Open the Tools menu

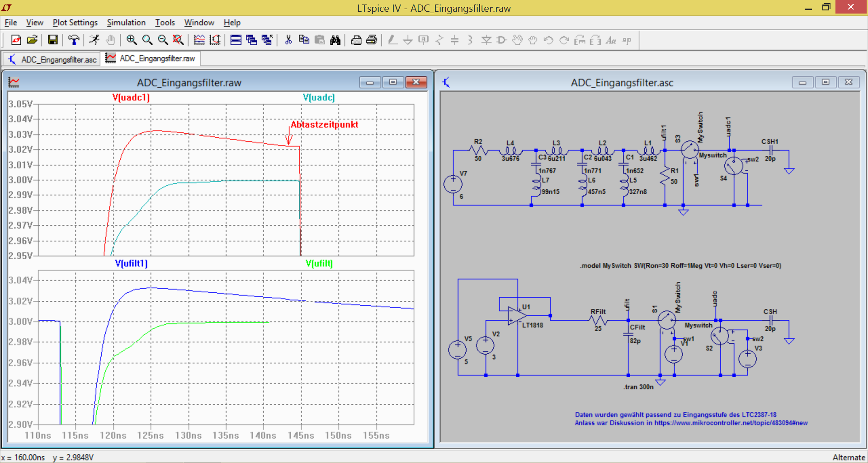[x=165, y=23]
